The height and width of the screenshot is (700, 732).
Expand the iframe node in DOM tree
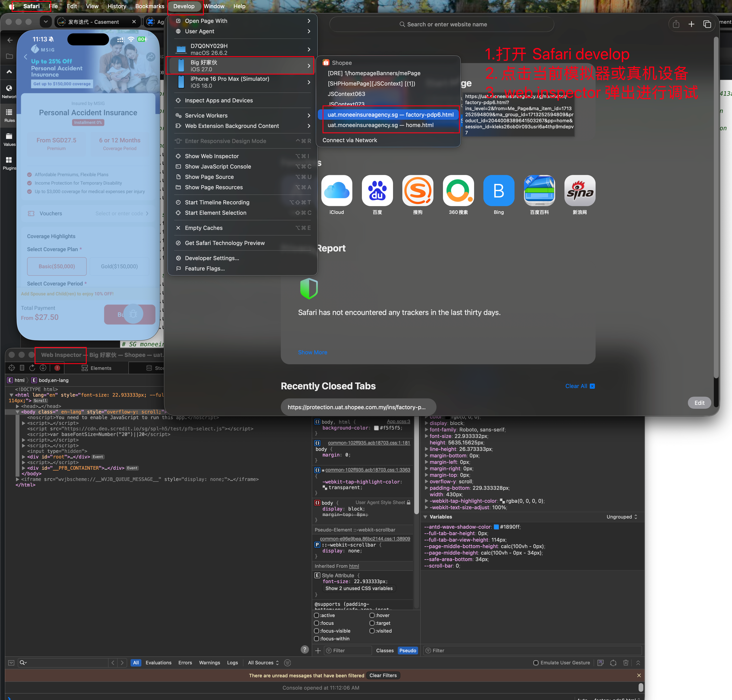pos(18,479)
